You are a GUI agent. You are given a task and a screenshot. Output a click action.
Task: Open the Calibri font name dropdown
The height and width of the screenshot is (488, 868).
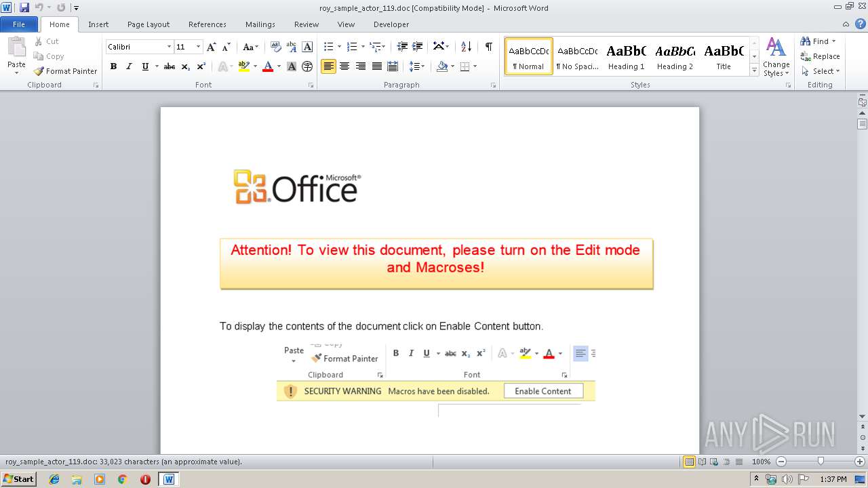(x=169, y=47)
